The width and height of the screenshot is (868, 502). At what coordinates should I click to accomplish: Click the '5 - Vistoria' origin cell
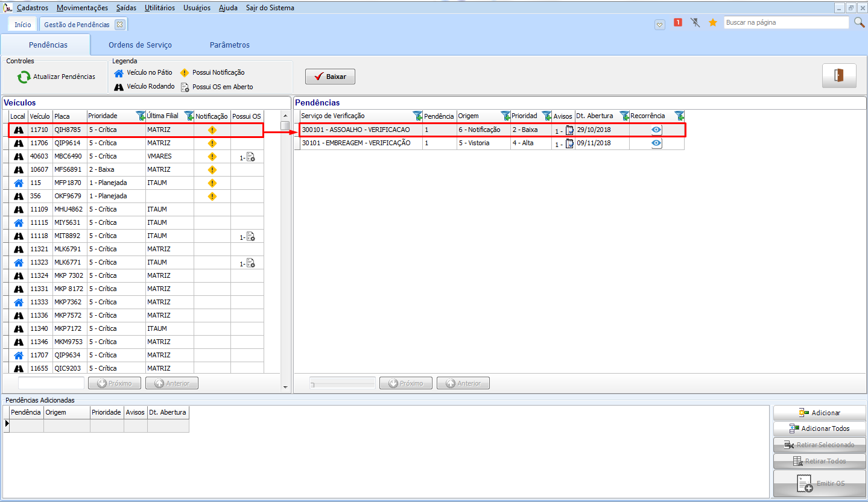483,143
